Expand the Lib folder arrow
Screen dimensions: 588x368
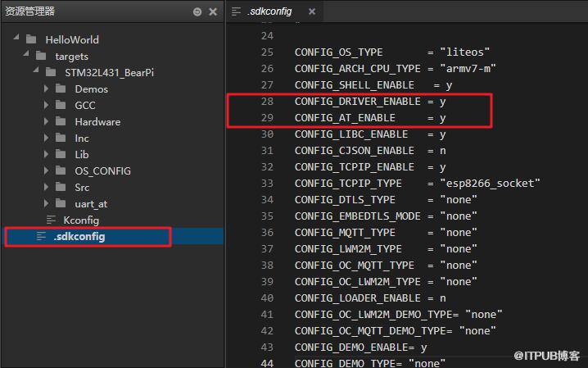[46, 154]
